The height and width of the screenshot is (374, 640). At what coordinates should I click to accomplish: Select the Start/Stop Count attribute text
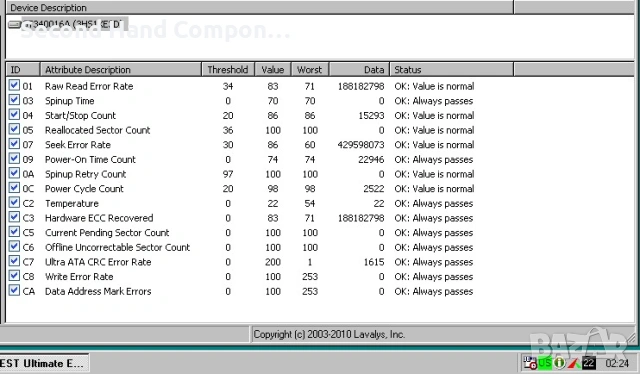coord(80,116)
